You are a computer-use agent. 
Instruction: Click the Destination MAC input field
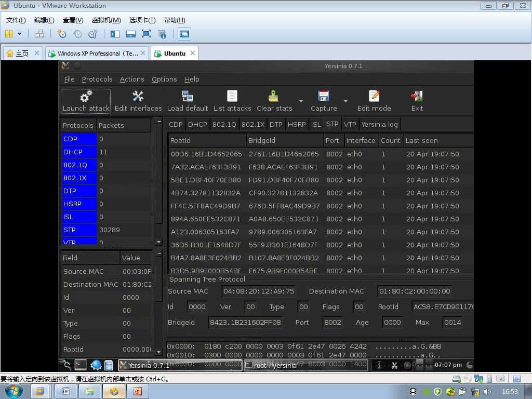(415, 291)
